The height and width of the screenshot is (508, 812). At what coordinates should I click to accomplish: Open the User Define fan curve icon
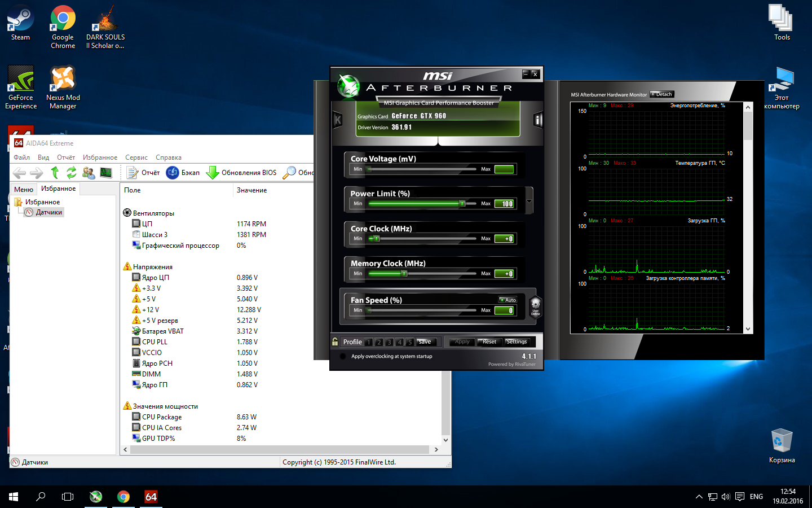(535, 306)
